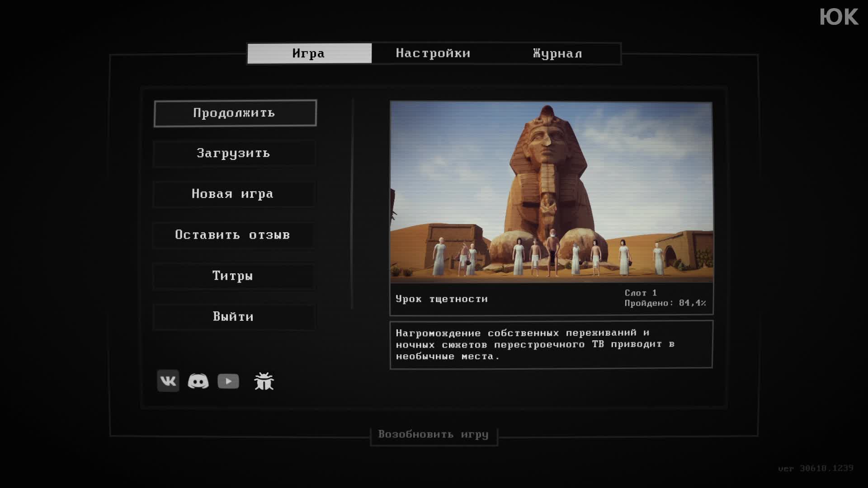This screenshot has height=488, width=868.
Task: Open the Настройки tab
Action: (433, 53)
